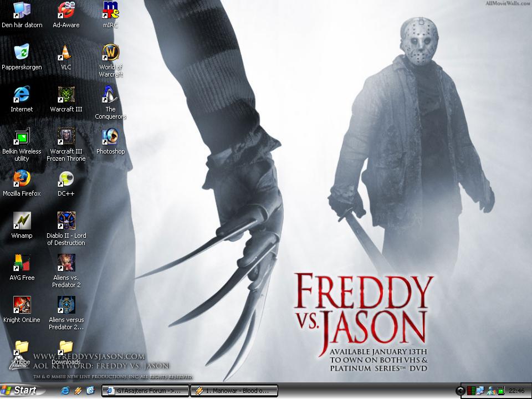Select the Warcraft III shortcut

[66, 99]
